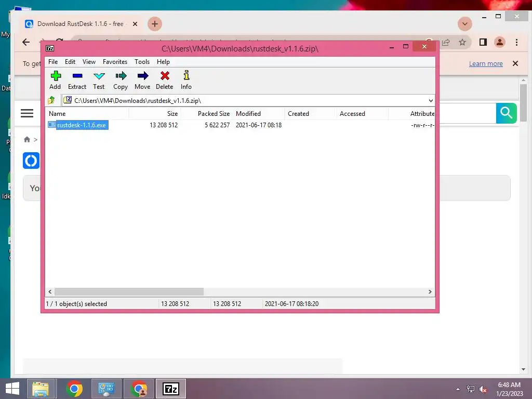Open the Help menu
532x399 pixels.
pos(163,62)
